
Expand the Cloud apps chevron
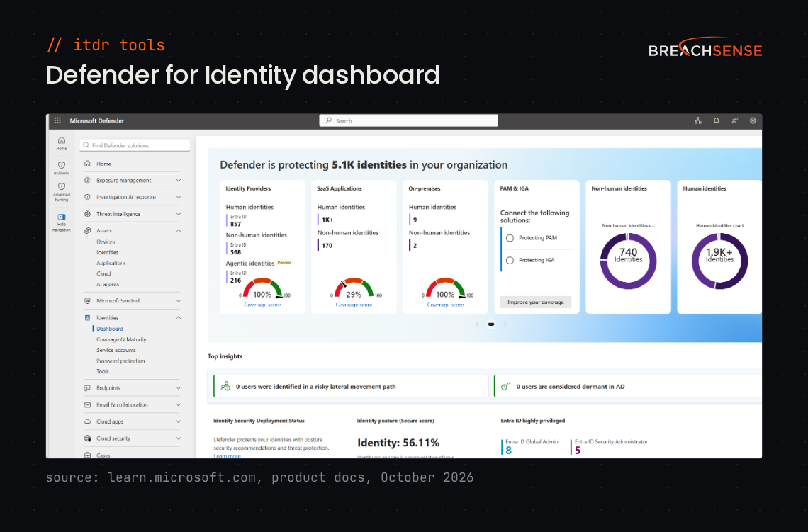click(x=179, y=421)
